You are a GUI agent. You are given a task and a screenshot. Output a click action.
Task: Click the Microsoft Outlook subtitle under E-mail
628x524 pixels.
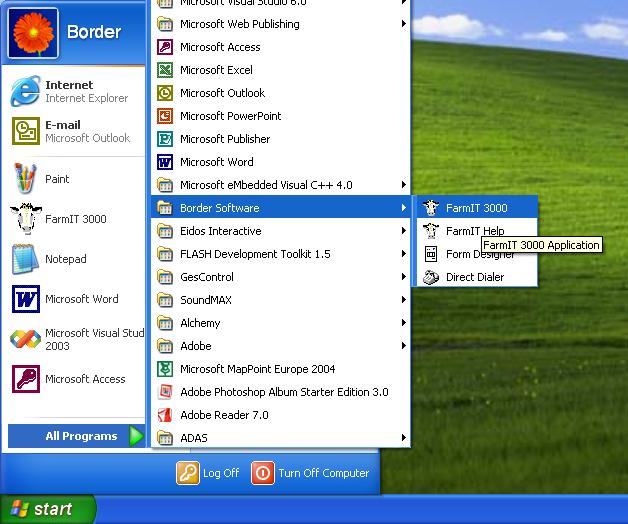[87, 138]
